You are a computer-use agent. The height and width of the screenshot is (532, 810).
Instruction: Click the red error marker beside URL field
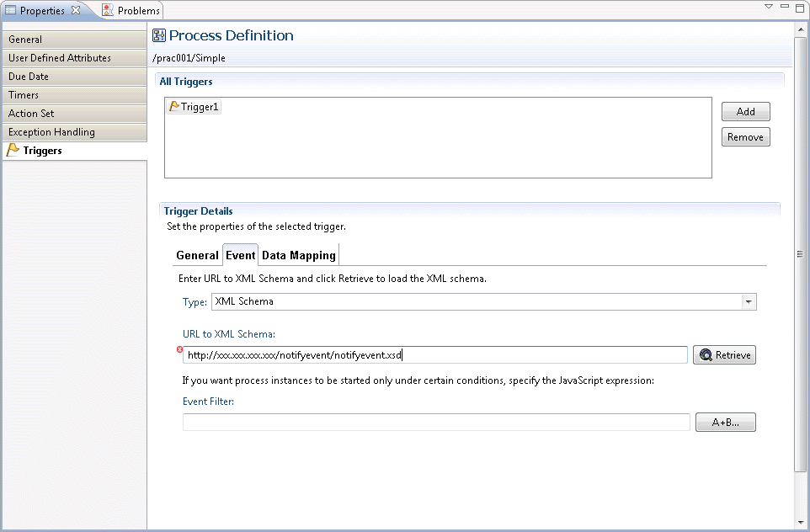[179, 349]
